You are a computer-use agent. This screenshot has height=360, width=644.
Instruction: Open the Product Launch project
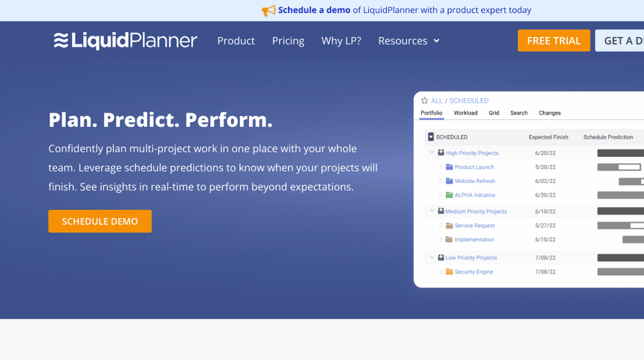pyautogui.click(x=474, y=167)
